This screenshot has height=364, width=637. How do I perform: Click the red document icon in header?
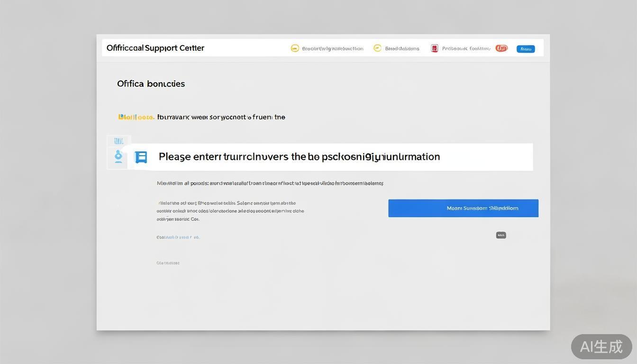[434, 48]
